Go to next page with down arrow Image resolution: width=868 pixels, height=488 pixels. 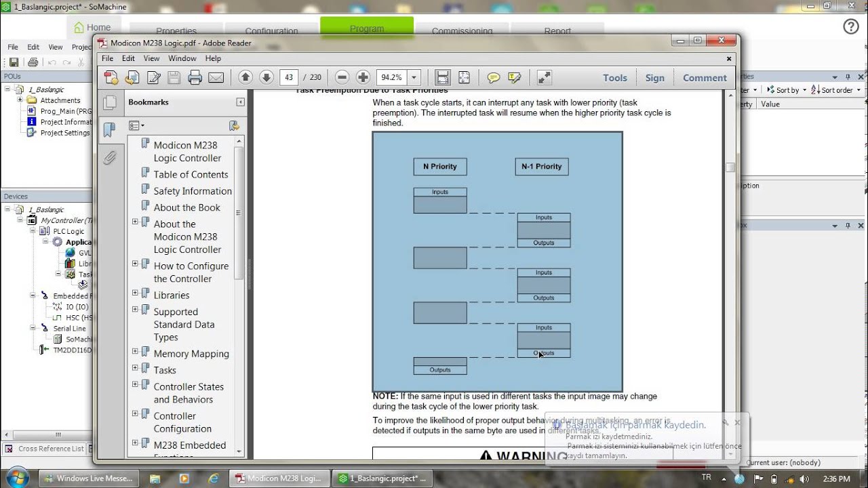coord(267,77)
